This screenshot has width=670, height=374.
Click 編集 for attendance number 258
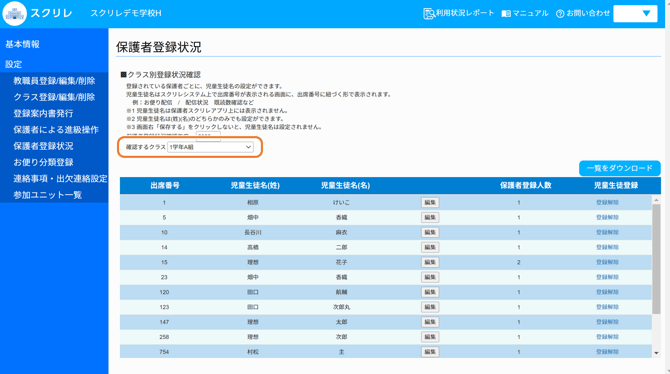pos(430,337)
